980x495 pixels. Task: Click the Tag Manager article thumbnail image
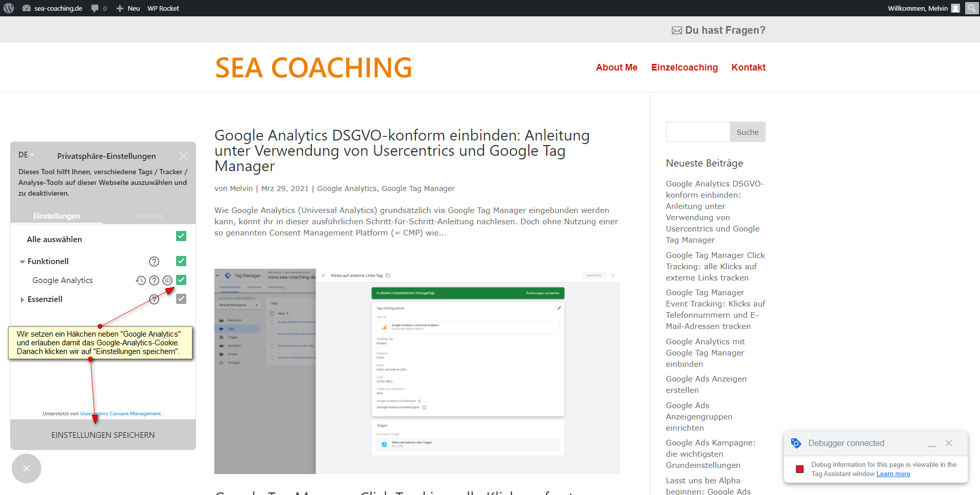(x=417, y=371)
